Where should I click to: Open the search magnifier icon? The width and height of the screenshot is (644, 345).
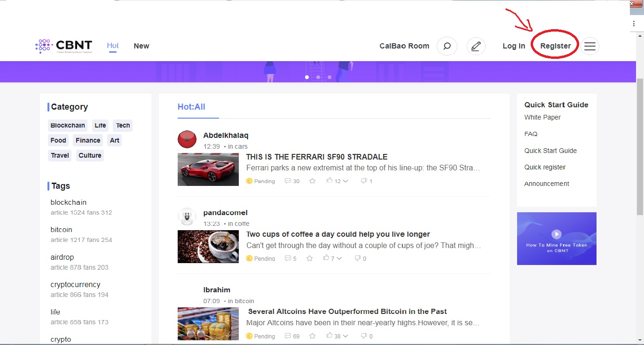point(447,46)
